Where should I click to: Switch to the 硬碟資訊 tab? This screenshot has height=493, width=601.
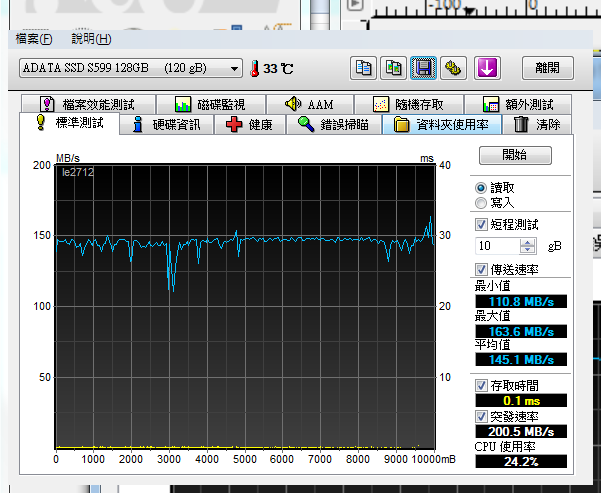pyautogui.click(x=167, y=125)
